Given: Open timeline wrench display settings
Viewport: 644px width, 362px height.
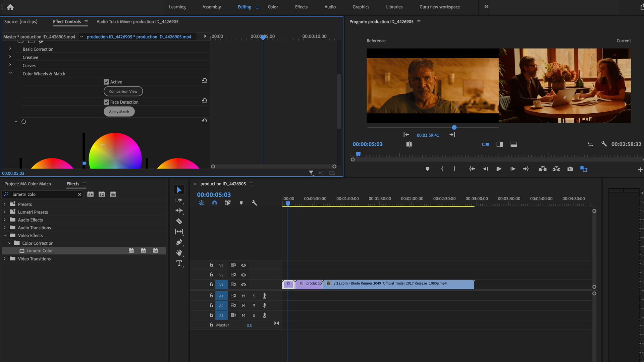Looking at the screenshot, I should point(254,203).
